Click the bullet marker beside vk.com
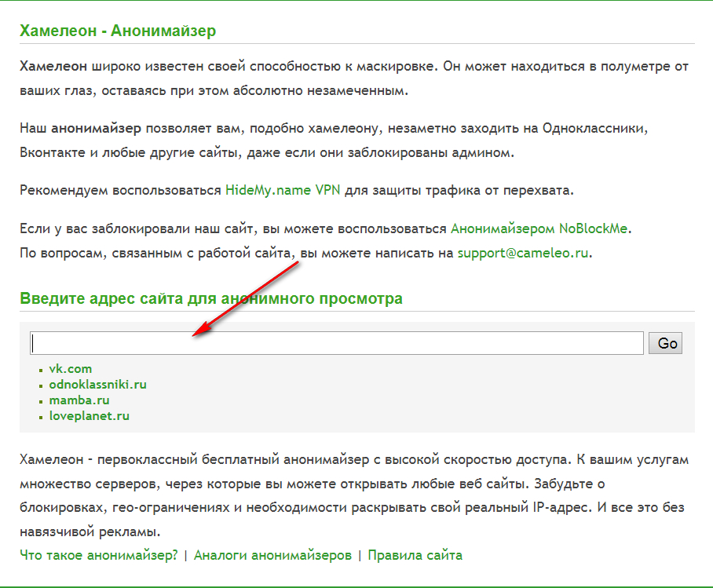The image size is (713, 588). point(41,371)
